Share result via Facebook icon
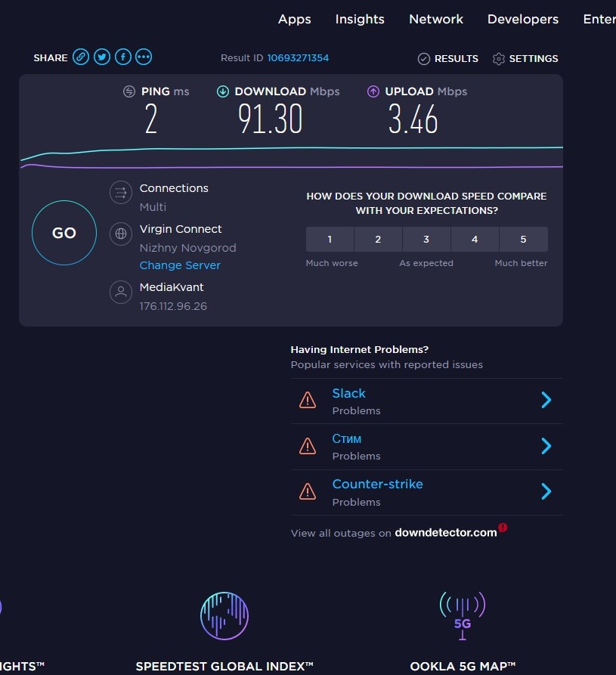Viewport: 616px width, 675px height. coord(122,57)
